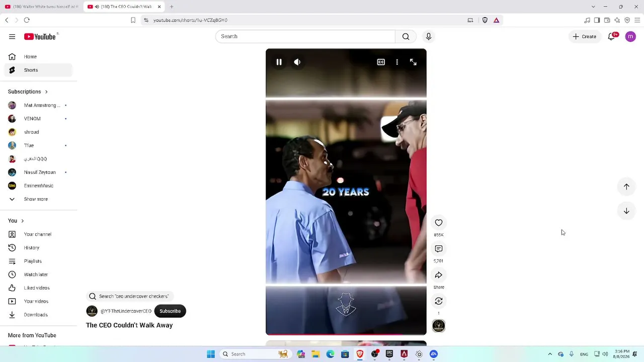Click search suggestion 'ceo undercover checkers'
The width and height of the screenshot is (644, 362).
pos(129,296)
